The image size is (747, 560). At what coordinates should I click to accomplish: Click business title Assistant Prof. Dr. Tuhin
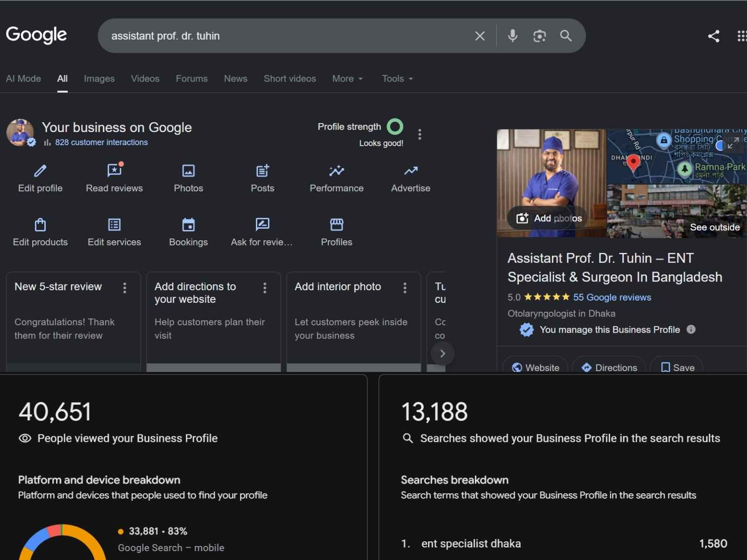(x=615, y=267)
